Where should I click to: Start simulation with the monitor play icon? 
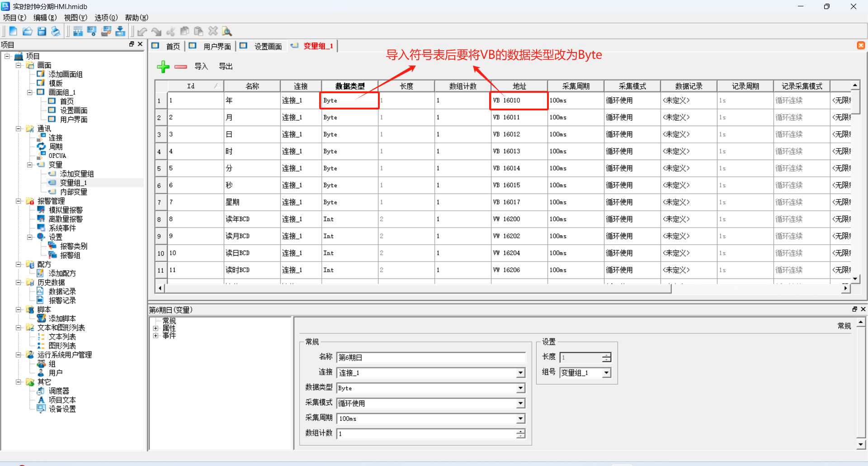click(x=92, y=31)
